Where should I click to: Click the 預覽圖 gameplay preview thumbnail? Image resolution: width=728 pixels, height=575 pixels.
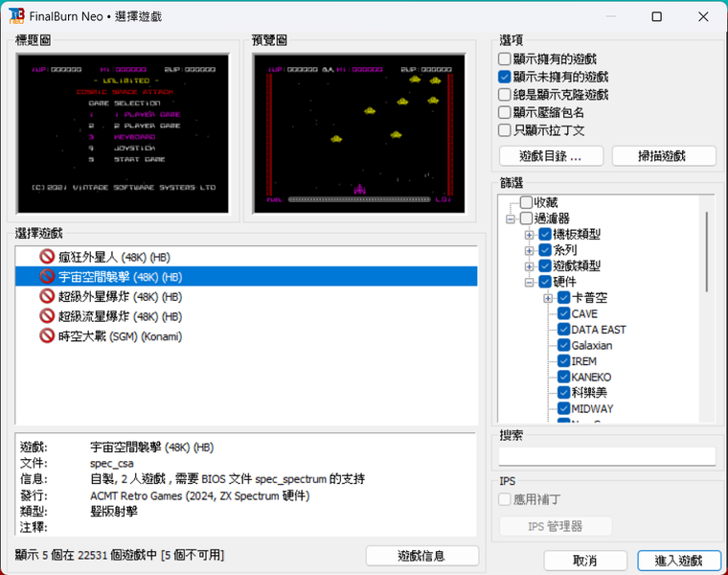[x=359, y=133]
